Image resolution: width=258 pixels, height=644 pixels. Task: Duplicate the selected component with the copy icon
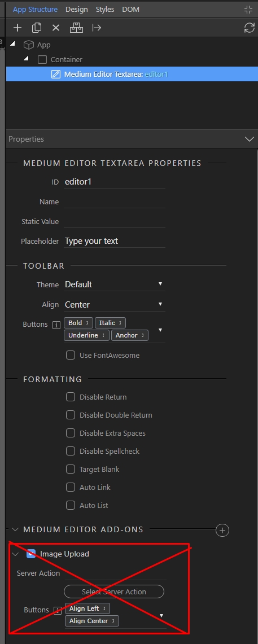(x=37, y=28)
